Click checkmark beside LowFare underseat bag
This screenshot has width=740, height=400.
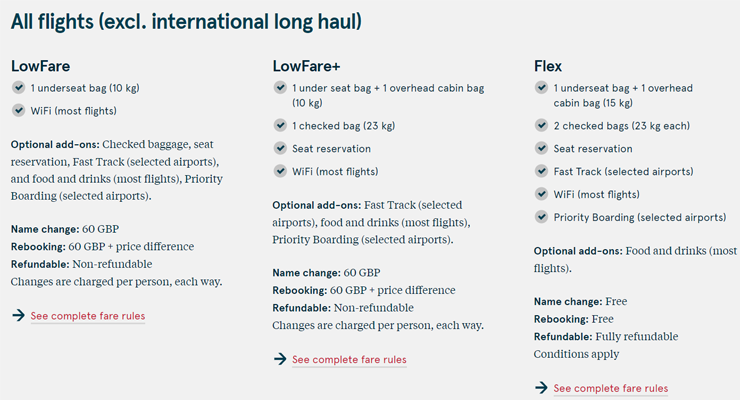(x=18, y=87)
